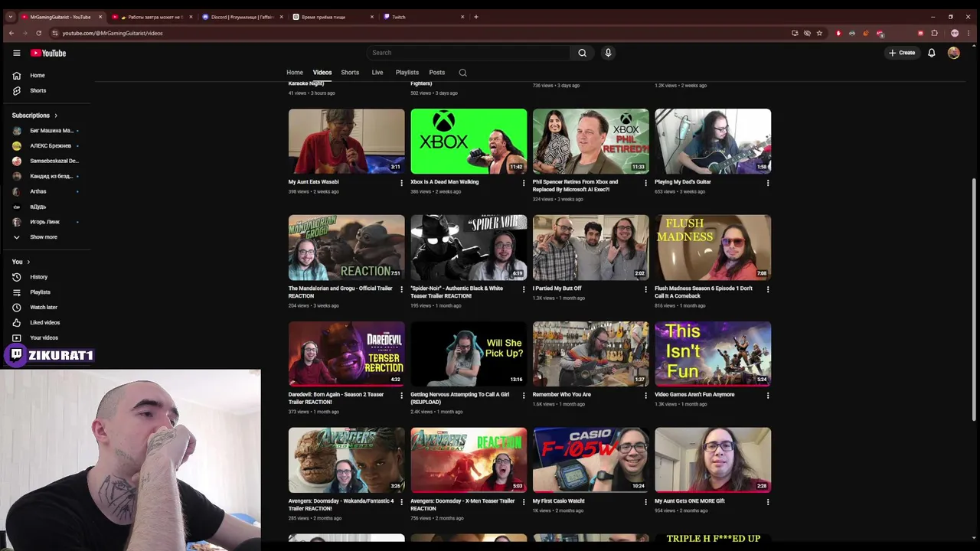Open the Mandalorian and Grogu reaction thumbnail

[346, 247]
